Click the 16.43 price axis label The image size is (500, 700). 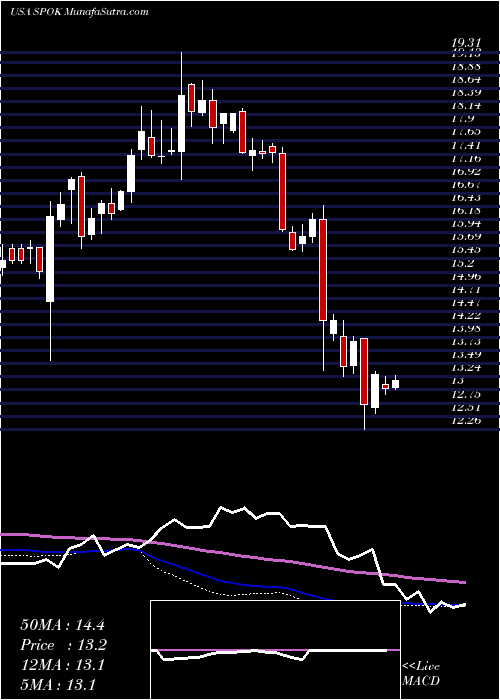point(466,197)
